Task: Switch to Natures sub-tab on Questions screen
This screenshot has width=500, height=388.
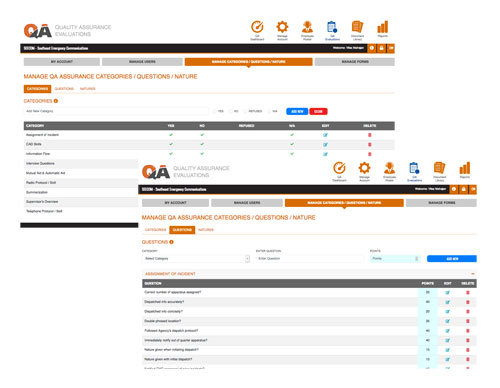Action: [206, 230]
